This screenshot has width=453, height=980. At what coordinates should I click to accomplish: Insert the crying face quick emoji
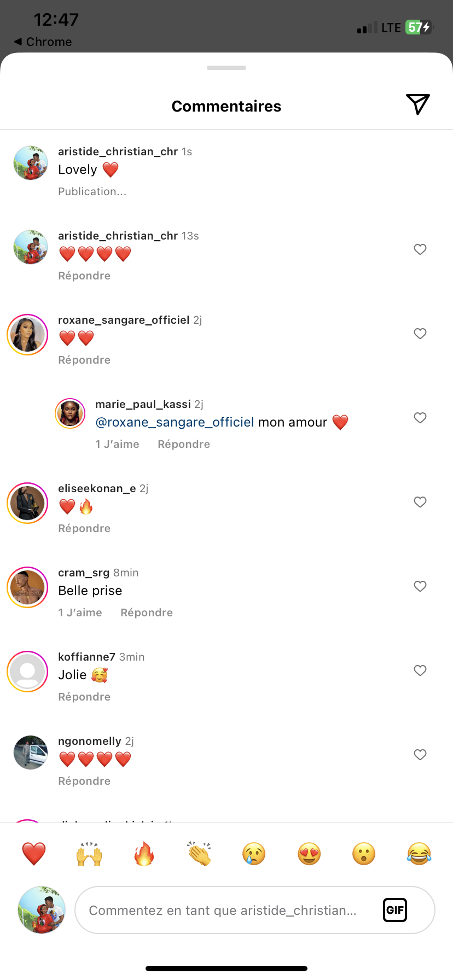click(254, 854)
